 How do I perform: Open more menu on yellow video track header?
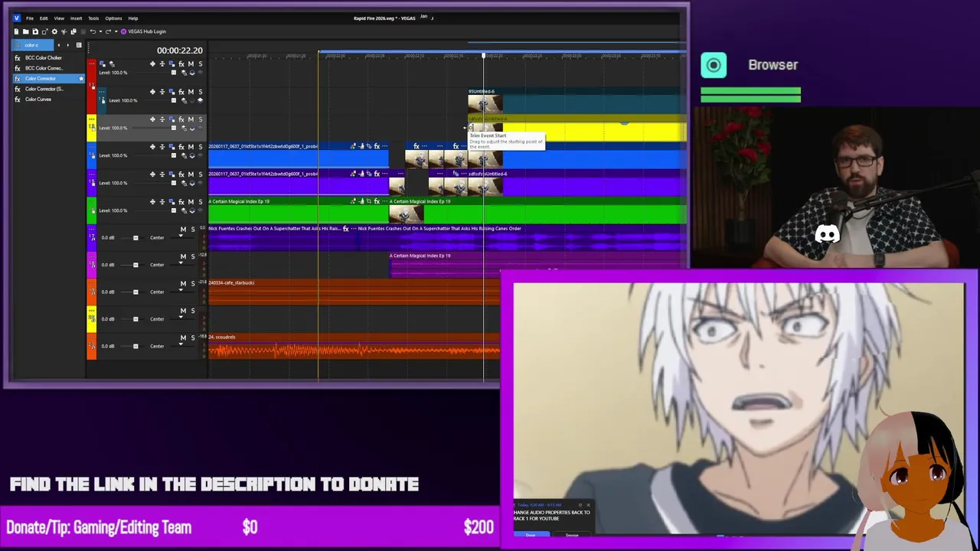[92, 119]
